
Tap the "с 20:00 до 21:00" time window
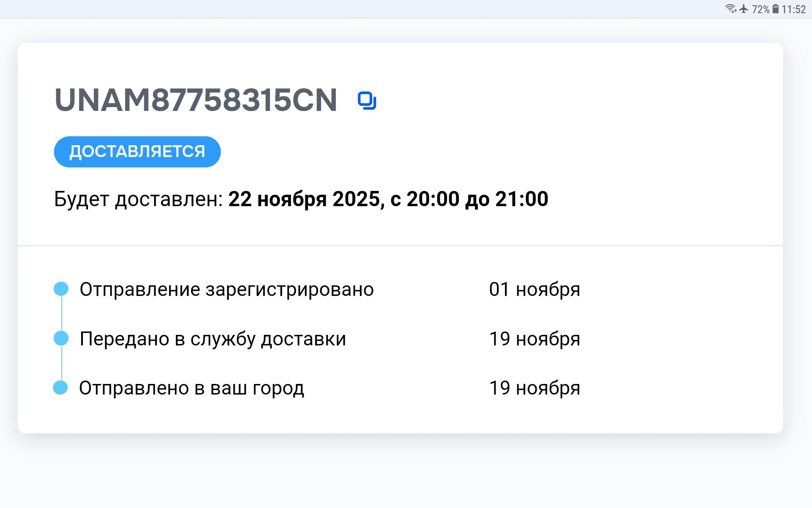tap(469, 199)
